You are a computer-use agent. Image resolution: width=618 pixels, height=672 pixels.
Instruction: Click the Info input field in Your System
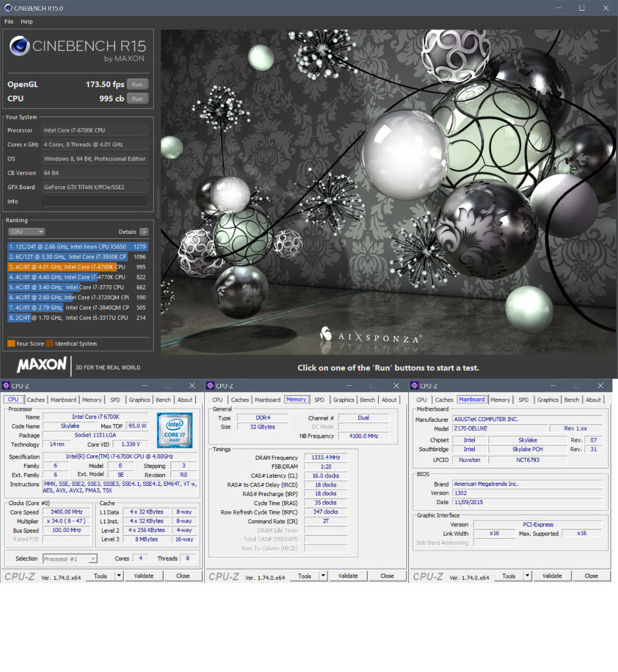click(95, 202)
